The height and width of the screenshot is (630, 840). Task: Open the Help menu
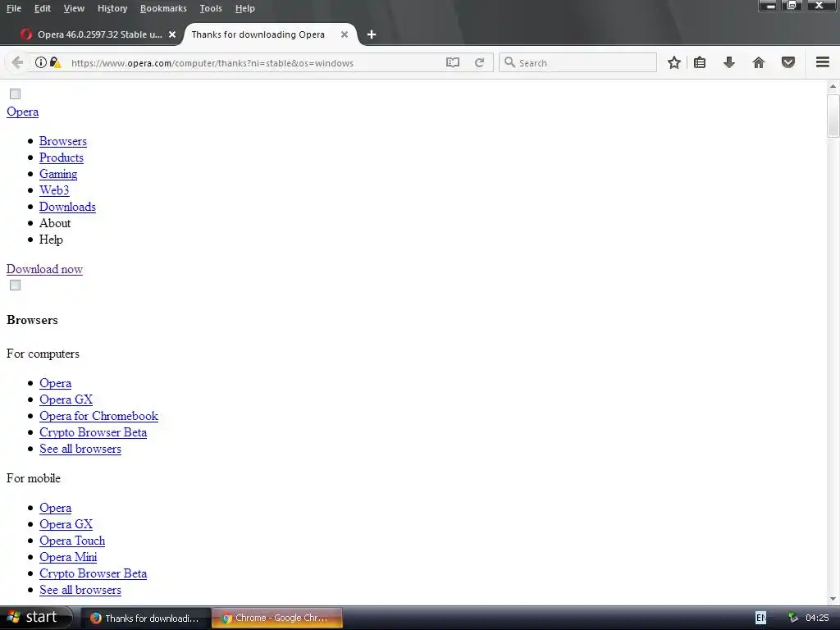coord(244,8)
